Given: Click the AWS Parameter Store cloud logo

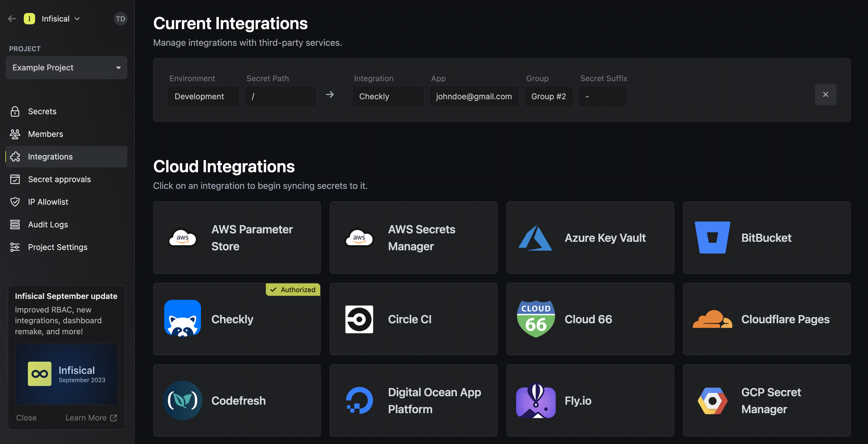Looking at the screenshot, I should click(182, 238).
